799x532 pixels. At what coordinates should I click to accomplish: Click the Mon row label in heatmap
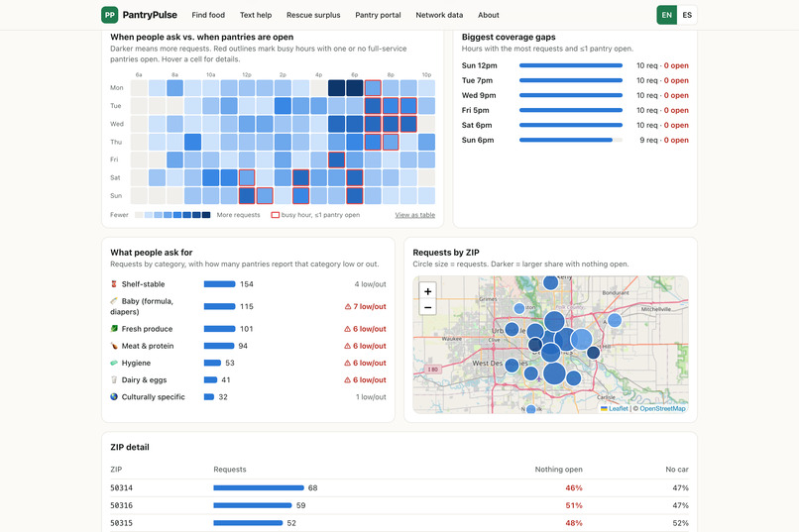(117, 87)
